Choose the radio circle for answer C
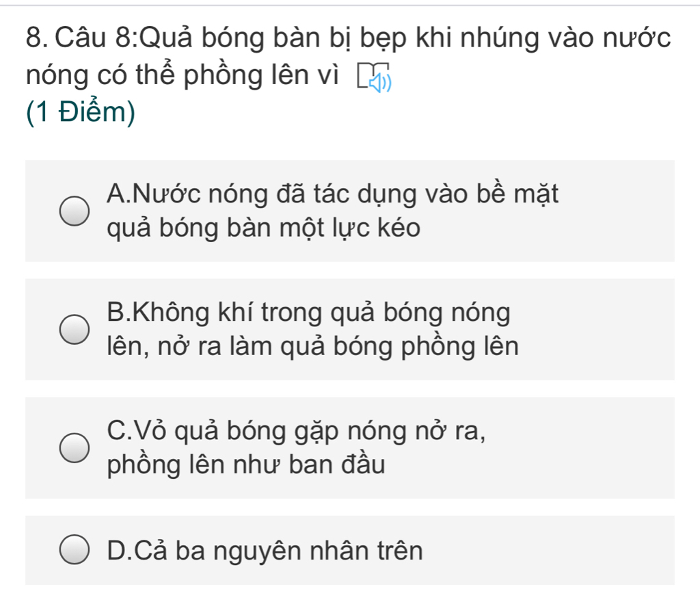Viewport: 700px width, 589px height. pyautogui.click(x=75, y=448)
